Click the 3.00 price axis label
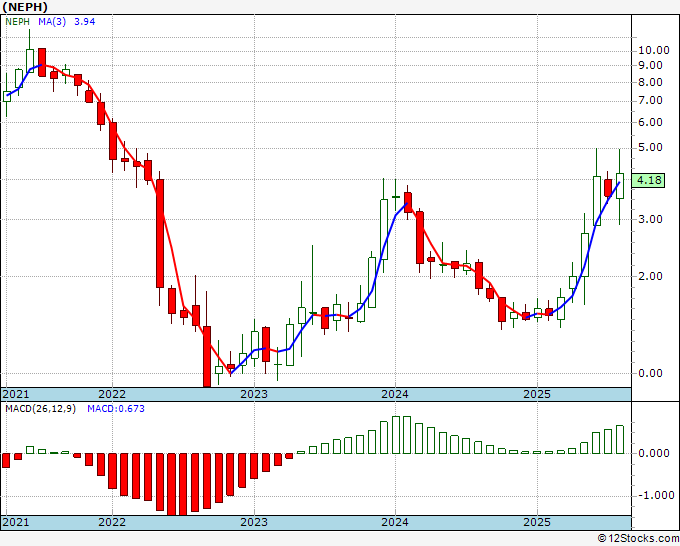Screen dimensions: 680x546 650,219
